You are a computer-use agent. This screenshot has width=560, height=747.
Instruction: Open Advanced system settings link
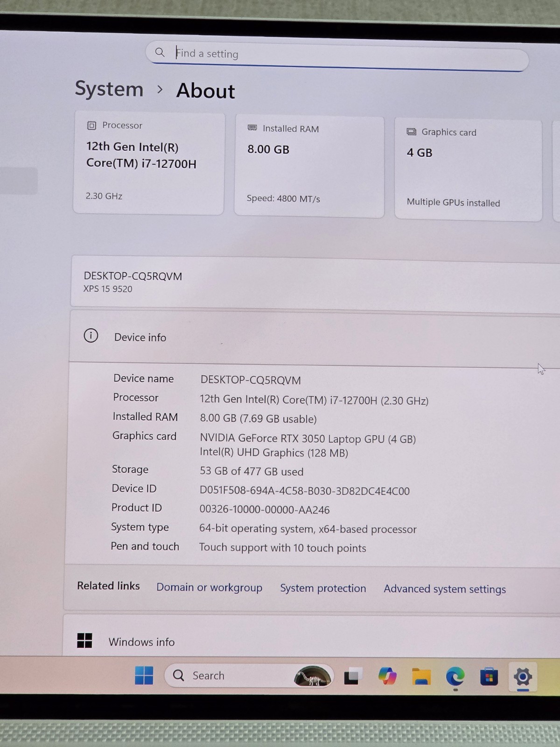pyautogui.click(x=445, y=589)
